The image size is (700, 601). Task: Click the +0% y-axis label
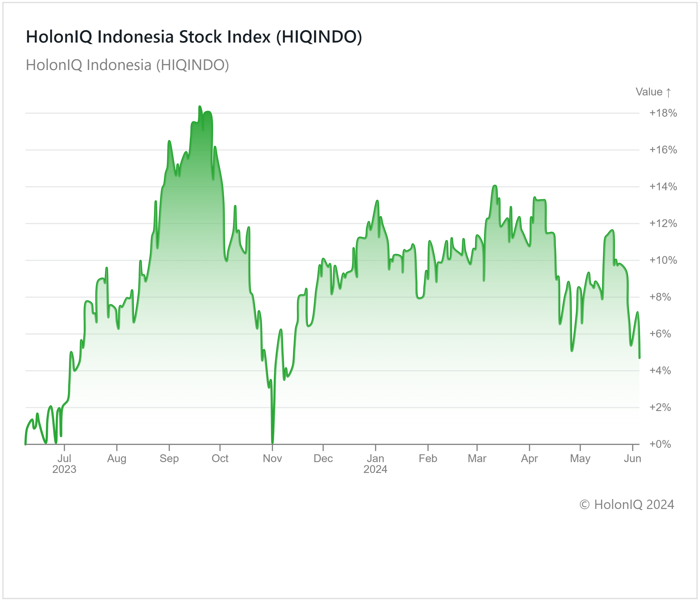pyautogui.click(x=660, y=444)
